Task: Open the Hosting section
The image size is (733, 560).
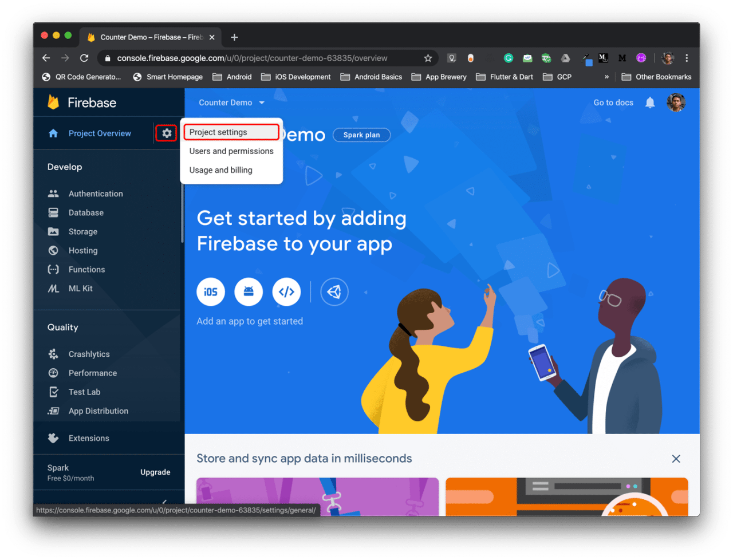Action: click(83, 250)
